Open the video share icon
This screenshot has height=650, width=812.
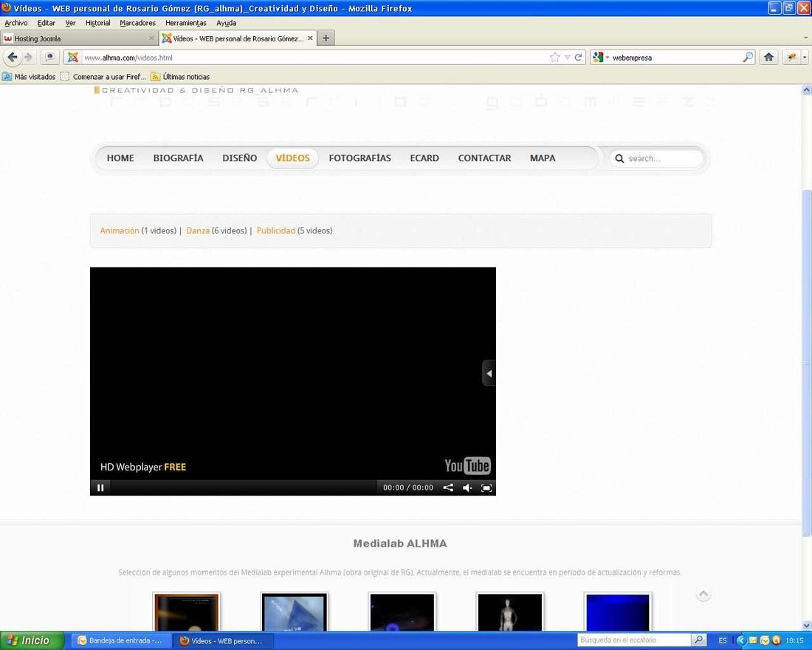coord(448,487)
